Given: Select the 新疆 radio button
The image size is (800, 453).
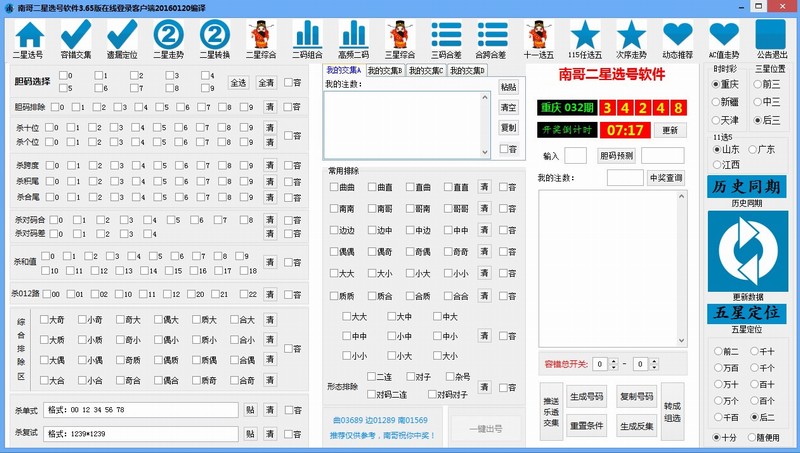Looking at the screenshot, I should click(717, 102).
